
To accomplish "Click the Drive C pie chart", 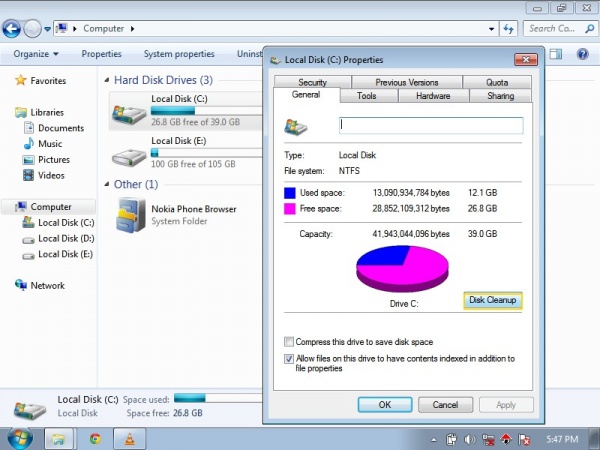I will coord(402,269).
